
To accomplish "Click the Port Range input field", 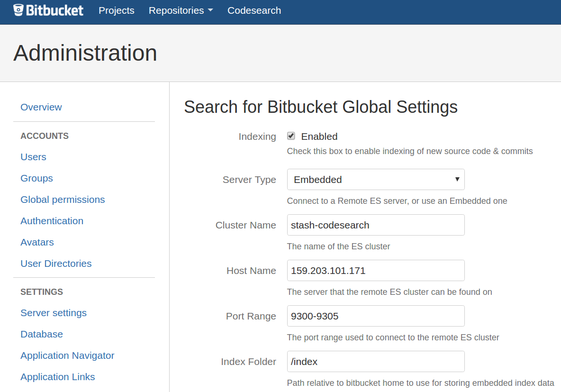I will [376, 316].
